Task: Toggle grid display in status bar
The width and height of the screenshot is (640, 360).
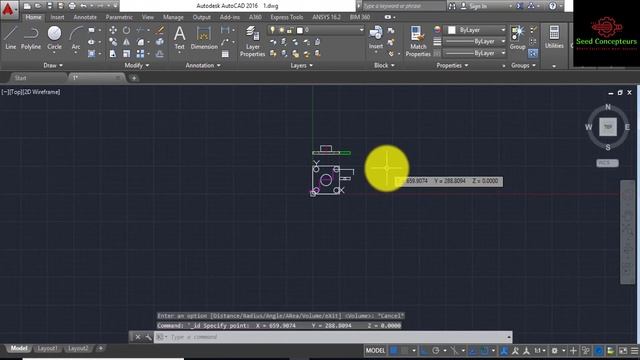Action: (x=394, y=351)
